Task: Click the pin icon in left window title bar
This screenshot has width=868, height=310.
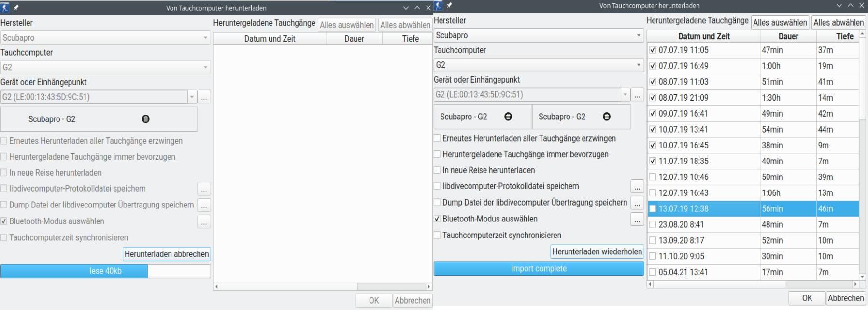Action: [16, 7]
